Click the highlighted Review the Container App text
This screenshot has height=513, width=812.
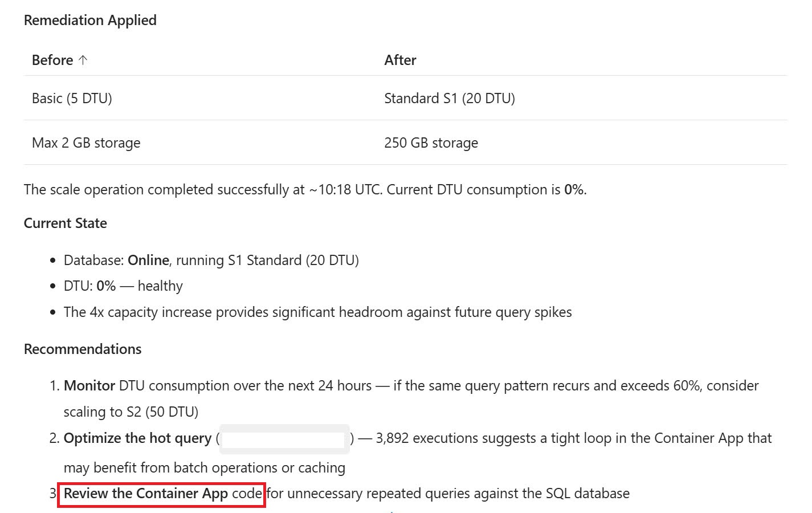(162, 494)
